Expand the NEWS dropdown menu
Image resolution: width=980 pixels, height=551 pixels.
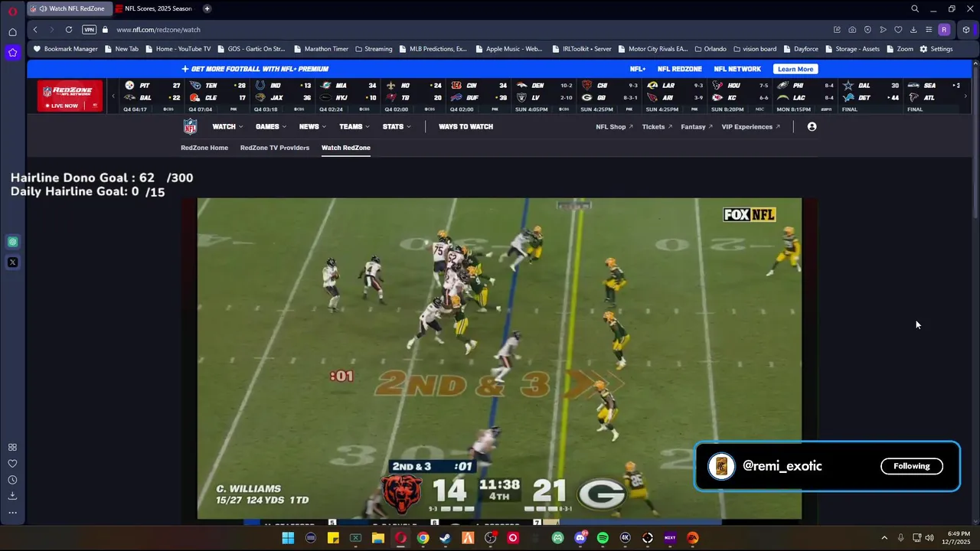(x=312, y=127)
